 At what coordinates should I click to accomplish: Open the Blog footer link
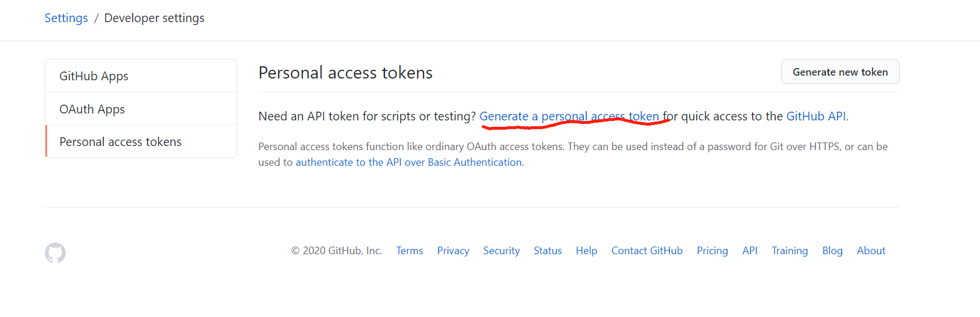832,251
